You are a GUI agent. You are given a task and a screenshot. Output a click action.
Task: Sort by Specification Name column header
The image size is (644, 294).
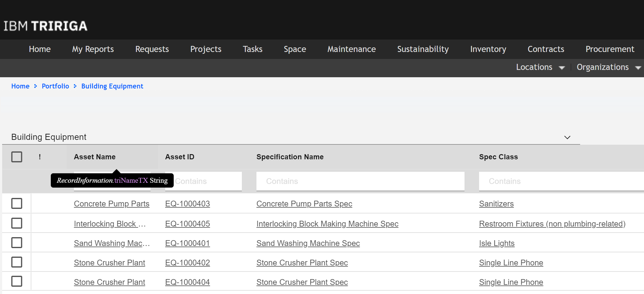(x=290, y=157)
